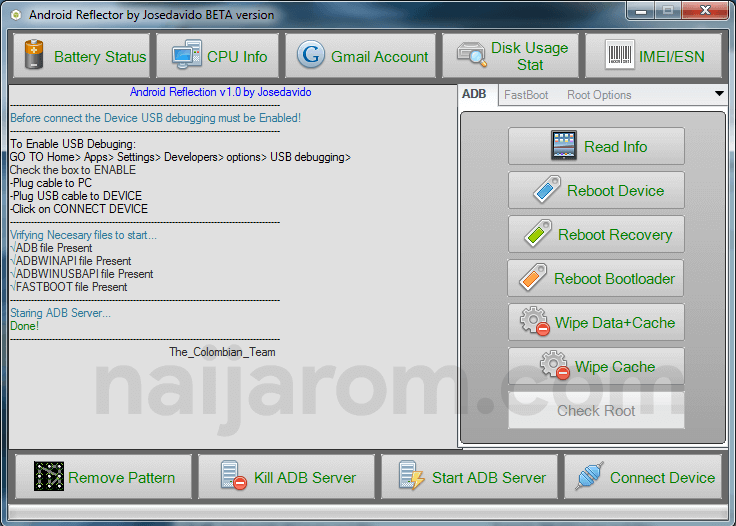Click the green 'Done!' log line

tap(24, 326)
